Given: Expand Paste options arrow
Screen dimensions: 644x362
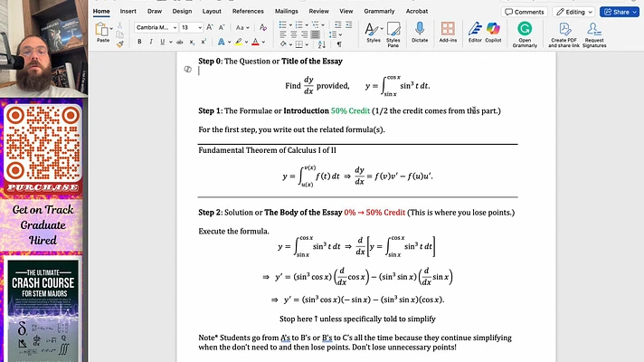Looking at the screenshot, I should pyautogui.click(x=111, y=28).
